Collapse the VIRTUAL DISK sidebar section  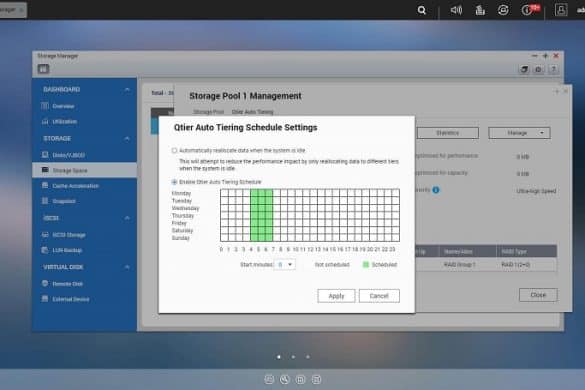(127, 267)
